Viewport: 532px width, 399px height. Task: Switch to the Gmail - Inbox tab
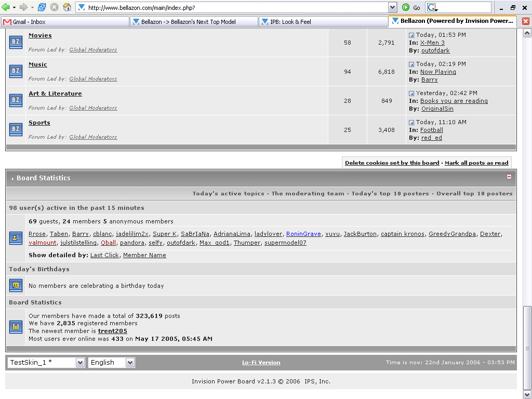tap(65, 22)
